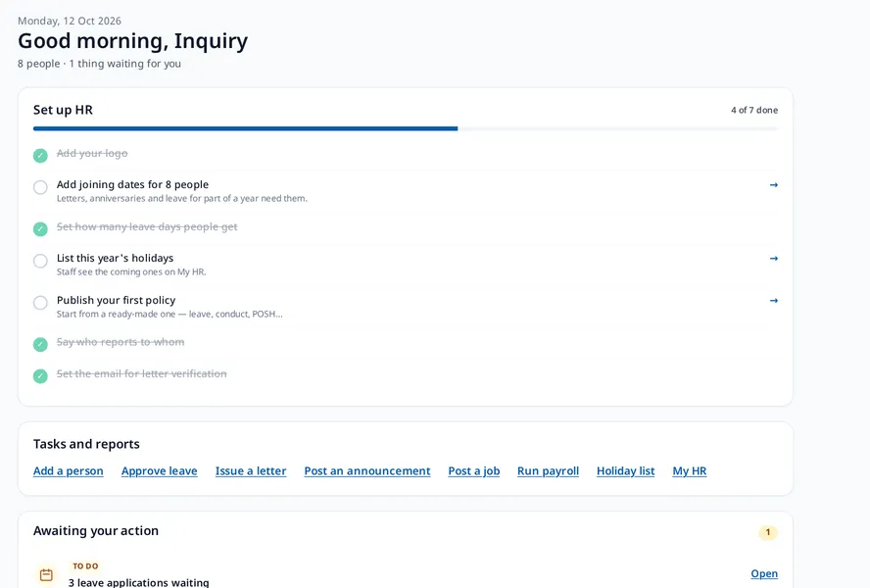Image resolution: width=870 pixels, height=588 pixels.
Task: Click the Monday, 12 Oct 2026 date
Action: click(x=70, y=21)
